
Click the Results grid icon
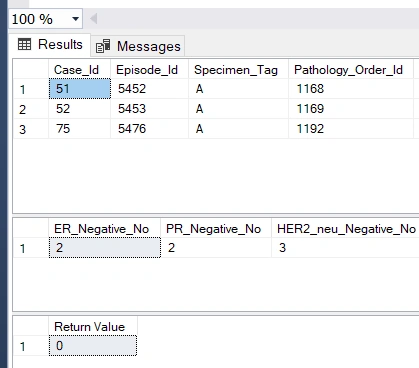pos(24,44)
